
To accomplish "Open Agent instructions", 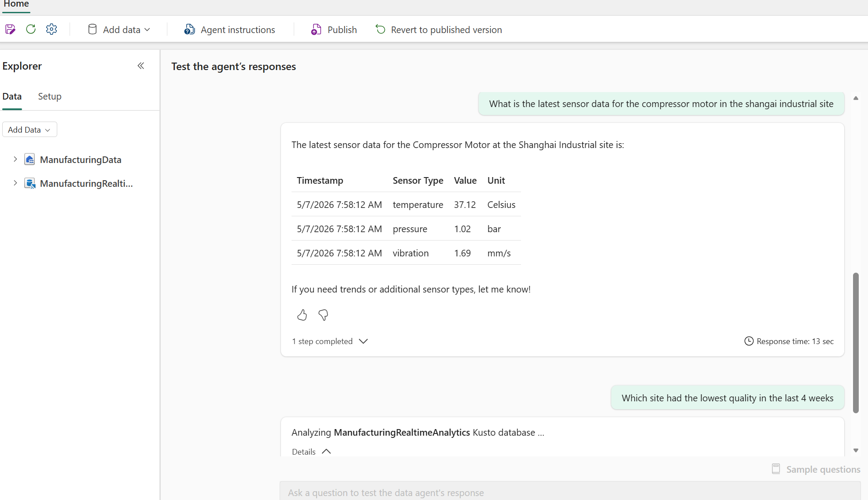I will (230, 30).
